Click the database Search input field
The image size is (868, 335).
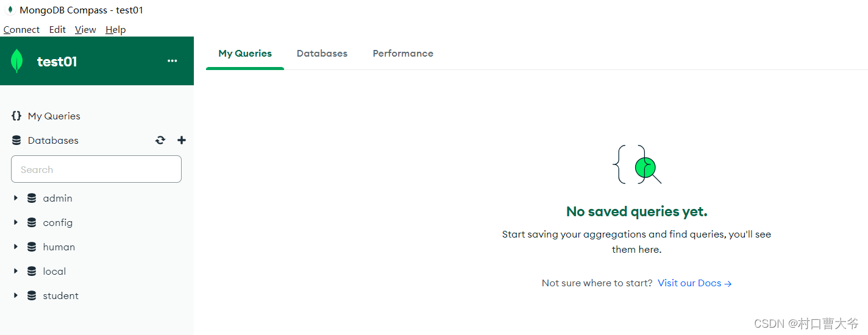[96, 169]
